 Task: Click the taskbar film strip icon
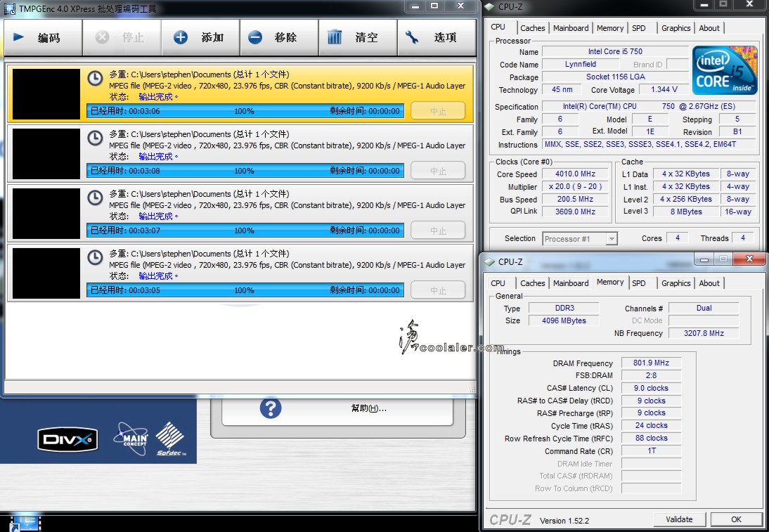tap(25, 523)
